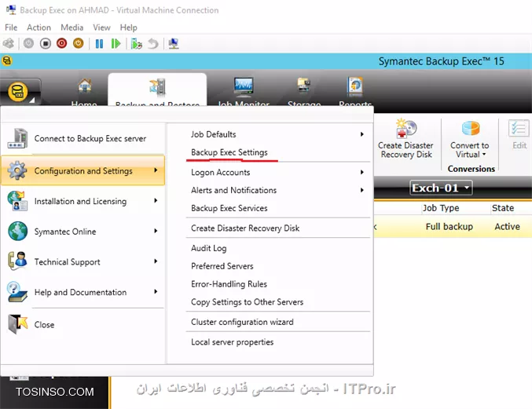The width and height of the screenshot is (532, 409).
Task: Select the Full backup job row
Action: (453, 226)
